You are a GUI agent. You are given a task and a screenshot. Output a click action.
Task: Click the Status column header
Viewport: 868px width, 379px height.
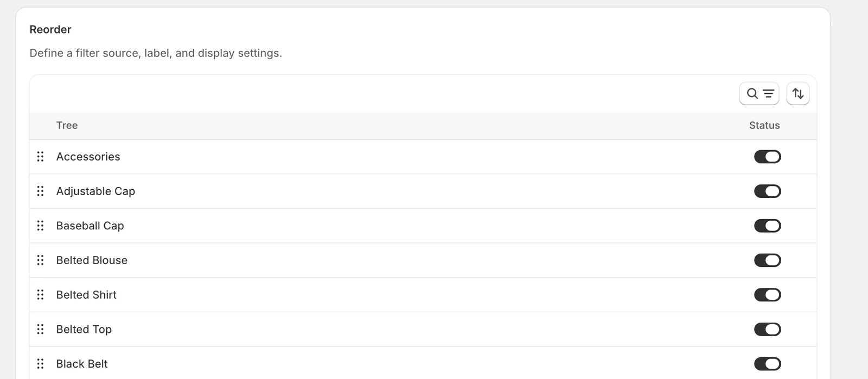(x=764, y=125)
